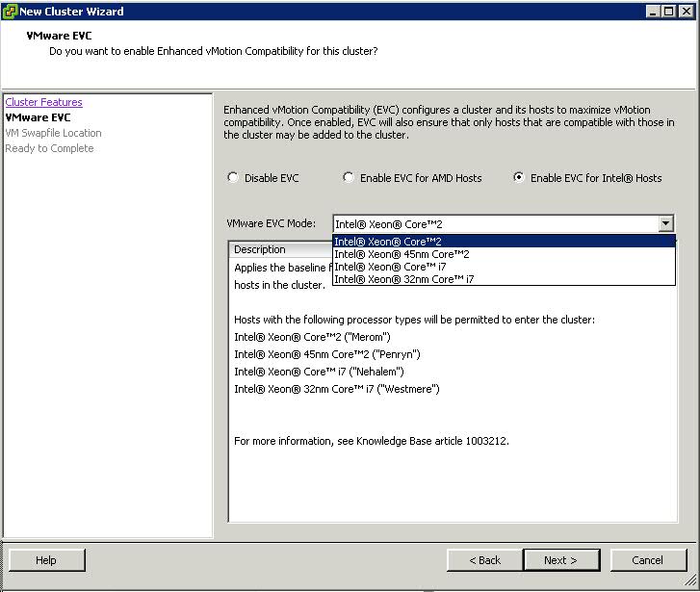Click the New Cluster Wizard title icon

10,12
